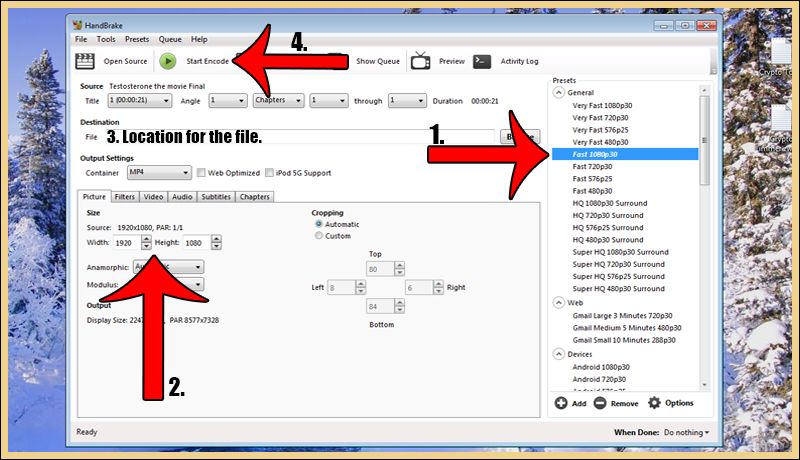Enable the iPod 5G Support checkbox
The height and width of the screenshot is (460, 800).
(x=269, y=173)
